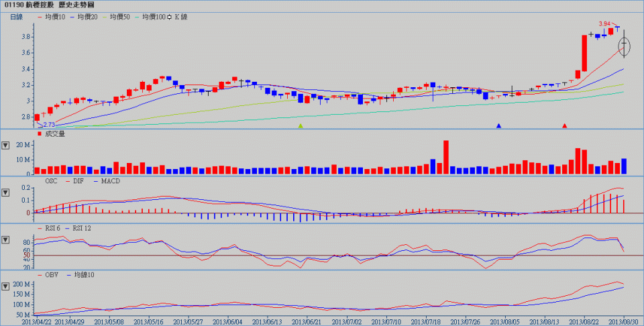Viewport: 644px width, 326px height.
Task: Click the circled candlestick at chart end
Action: [x=625, y=46]
